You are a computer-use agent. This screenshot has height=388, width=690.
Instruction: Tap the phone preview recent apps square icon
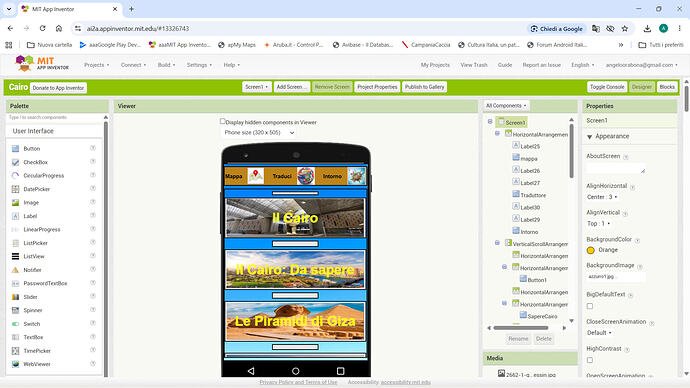341,371
